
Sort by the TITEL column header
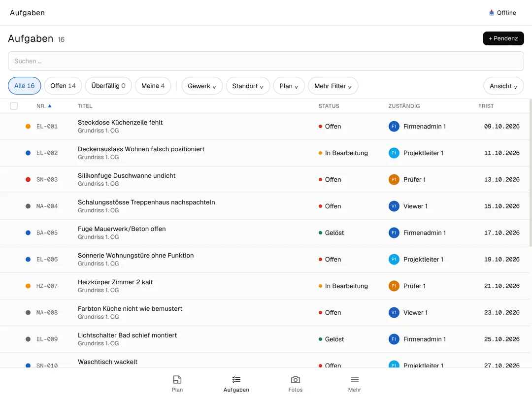point(85,106)
